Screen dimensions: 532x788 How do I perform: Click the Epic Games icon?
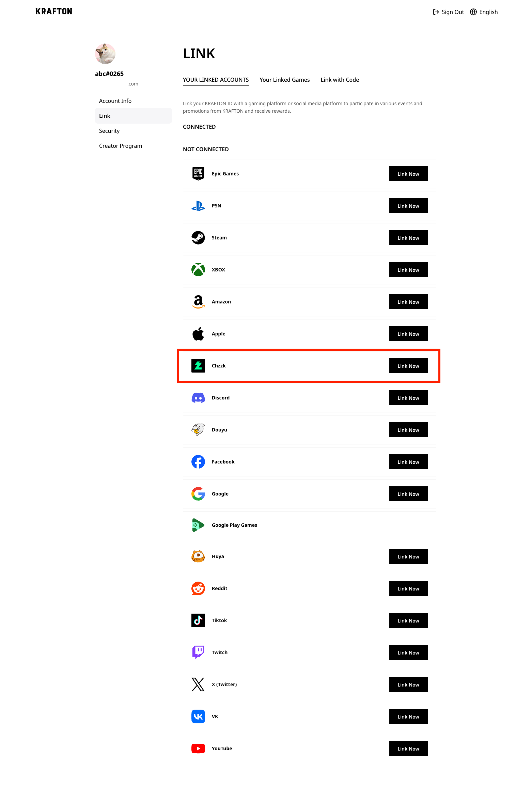[198, 173]
